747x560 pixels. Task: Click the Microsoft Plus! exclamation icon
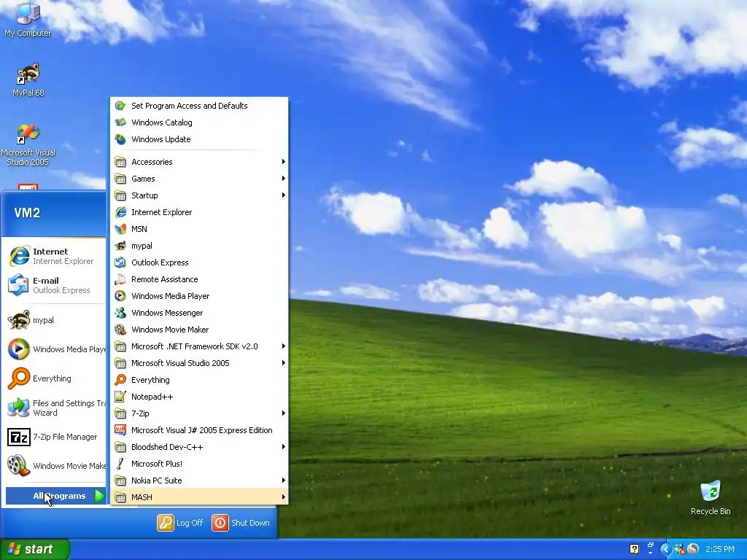coord(120,464)
